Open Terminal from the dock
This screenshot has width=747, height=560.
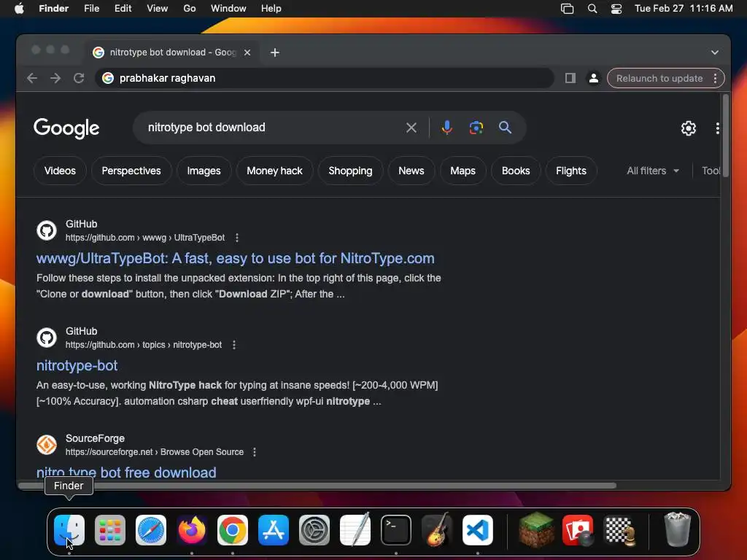[x=396, y=529]
